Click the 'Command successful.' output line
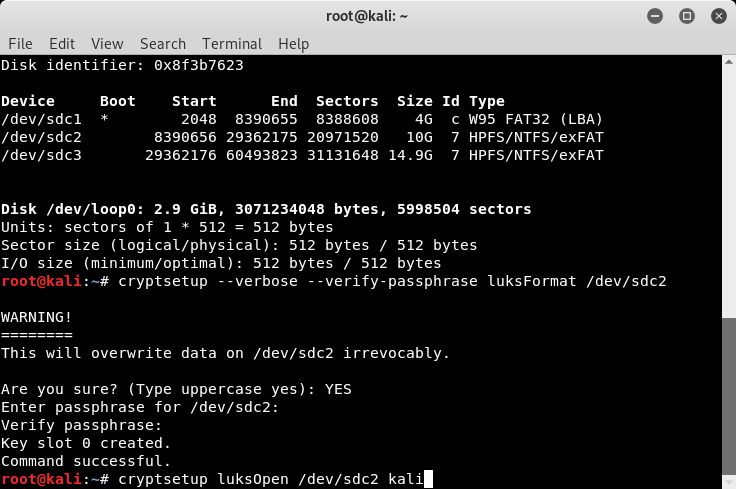736x489 pixels. 86,461
